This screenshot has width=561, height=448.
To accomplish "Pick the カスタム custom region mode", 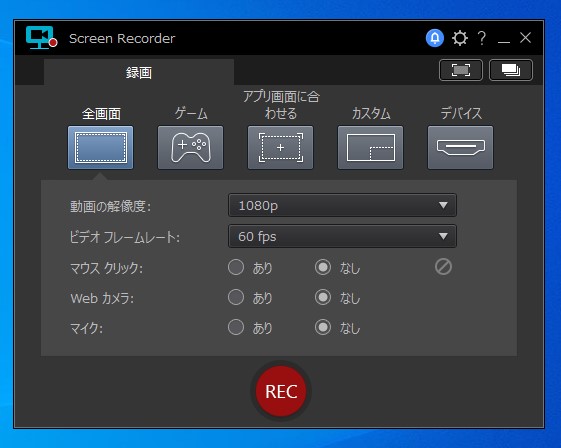I will coord(370,147).
